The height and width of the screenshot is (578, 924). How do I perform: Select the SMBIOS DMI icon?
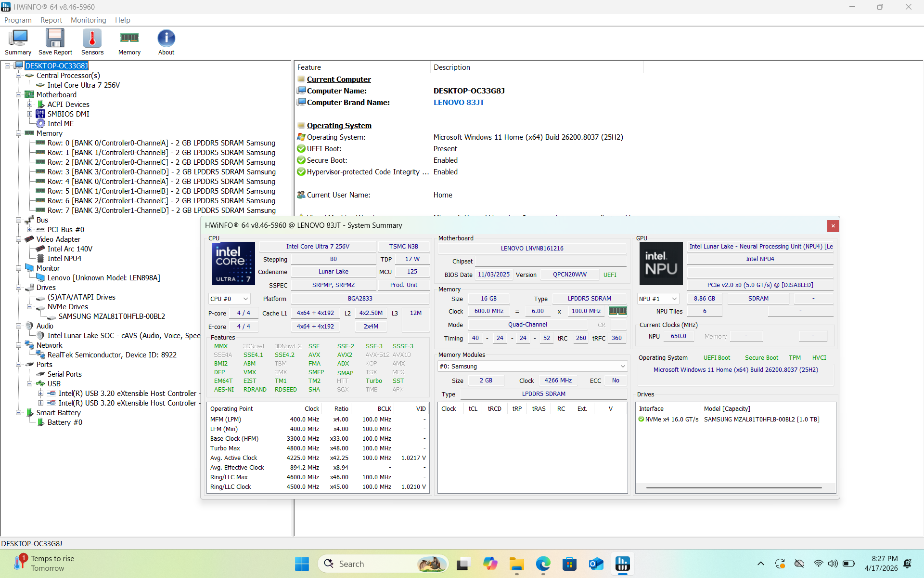41,114
